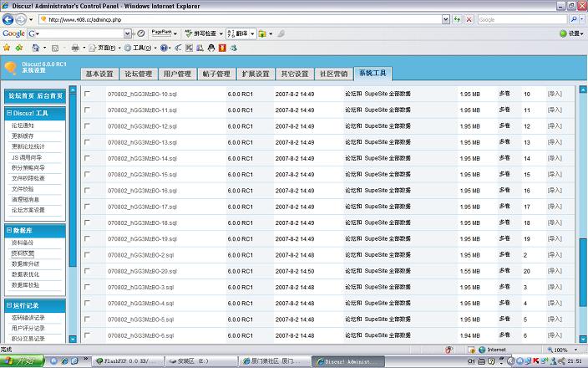Open 资料恢复 in the sidebar

[x=23, y=253]
